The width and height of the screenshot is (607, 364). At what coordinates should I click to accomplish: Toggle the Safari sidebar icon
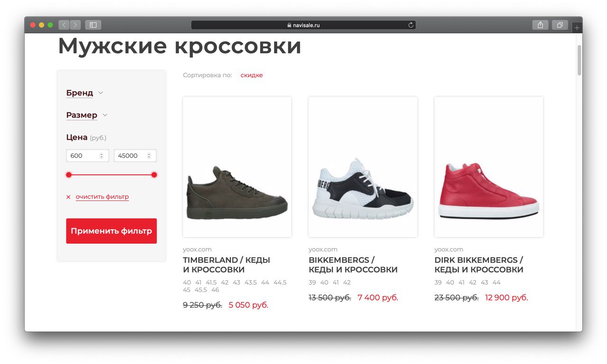tap(93, 25)
